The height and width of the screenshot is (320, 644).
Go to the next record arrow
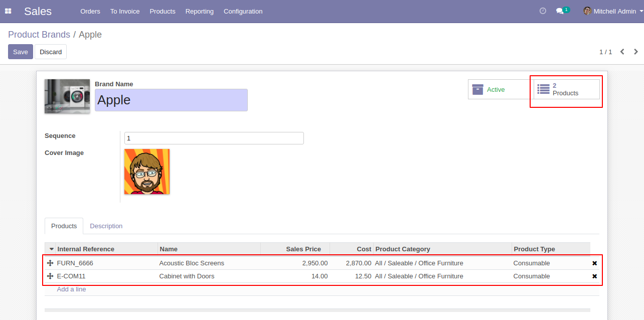pyautogui.click(x=636, y=52)
